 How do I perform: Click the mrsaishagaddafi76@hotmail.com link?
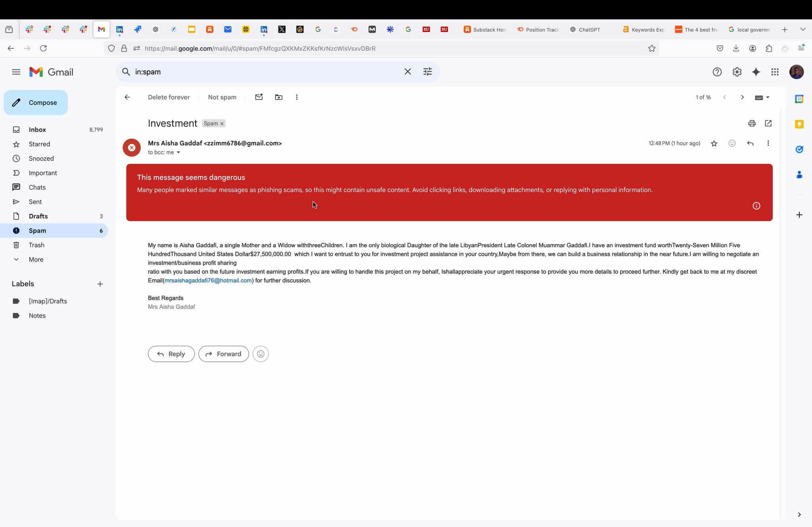208,281
